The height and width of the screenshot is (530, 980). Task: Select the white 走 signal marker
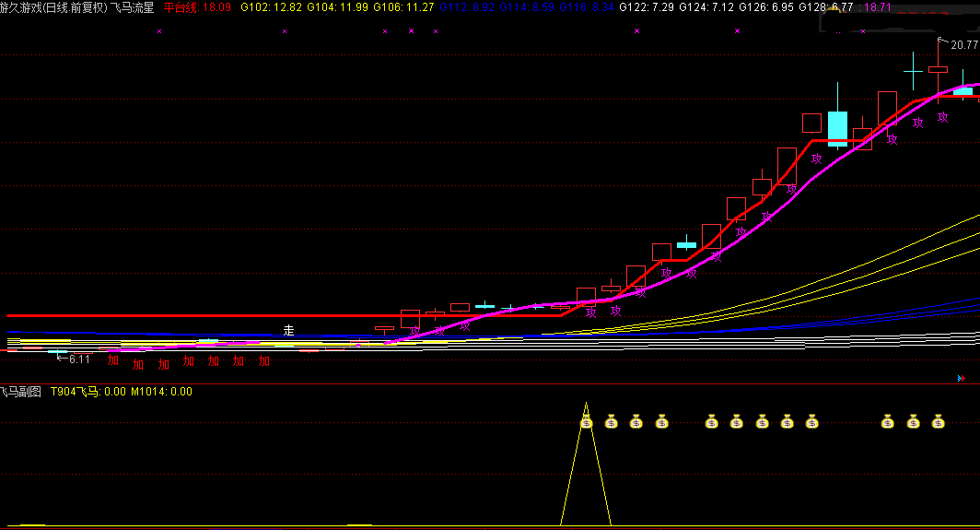[x=288, y=330]
